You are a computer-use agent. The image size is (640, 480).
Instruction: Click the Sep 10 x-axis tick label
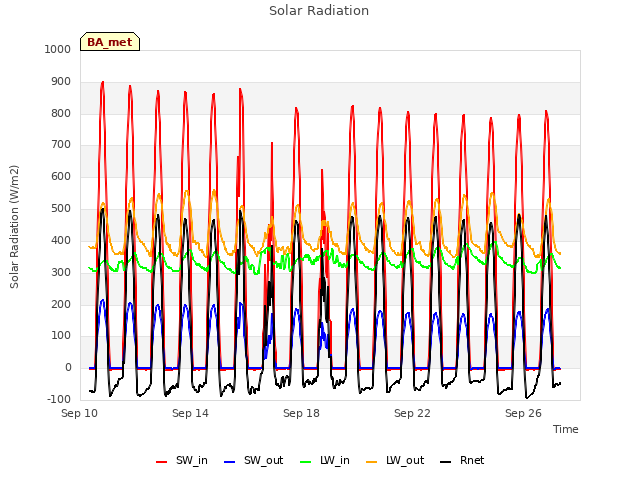(80, 413)
